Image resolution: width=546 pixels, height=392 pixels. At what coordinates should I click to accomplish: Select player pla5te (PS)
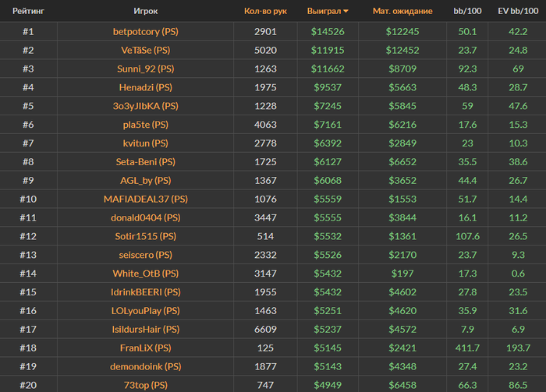point(146,125)
